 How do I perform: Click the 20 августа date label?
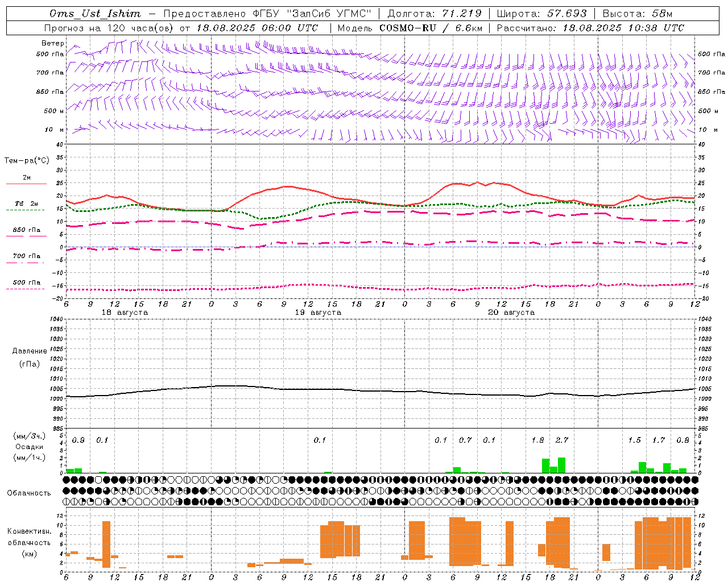click(511, 313)
